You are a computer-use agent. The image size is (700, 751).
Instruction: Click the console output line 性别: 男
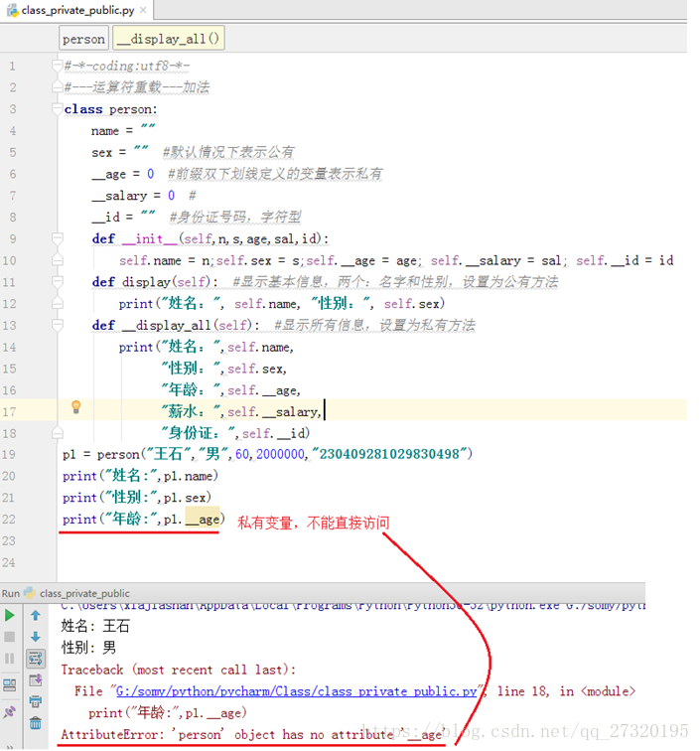point(88,648)
